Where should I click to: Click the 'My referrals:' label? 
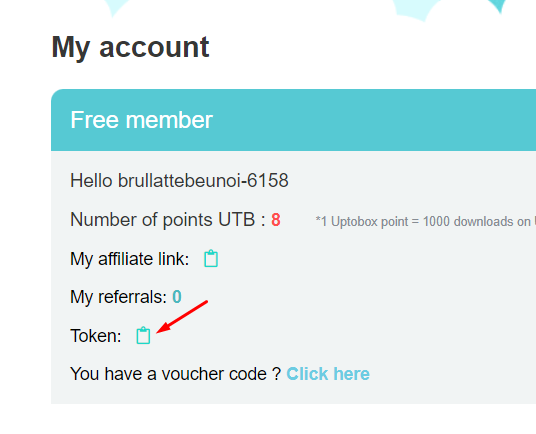tap(118, 297)
